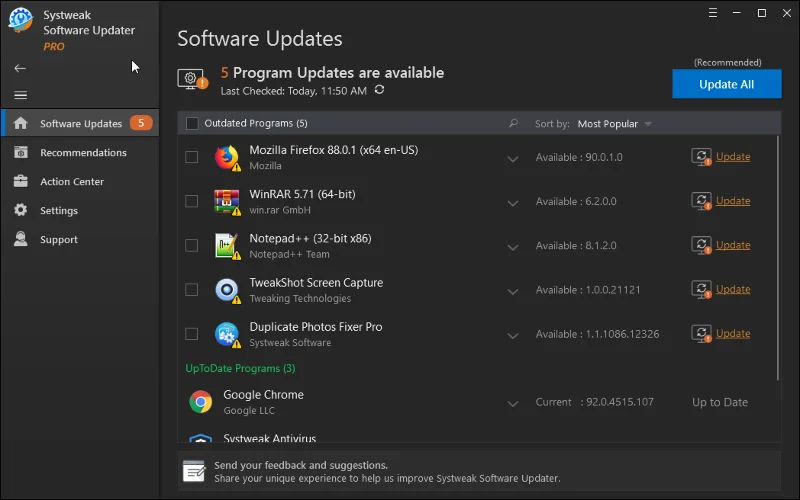
Task: Open the Software Updates section
Action: tap(80, 123)
